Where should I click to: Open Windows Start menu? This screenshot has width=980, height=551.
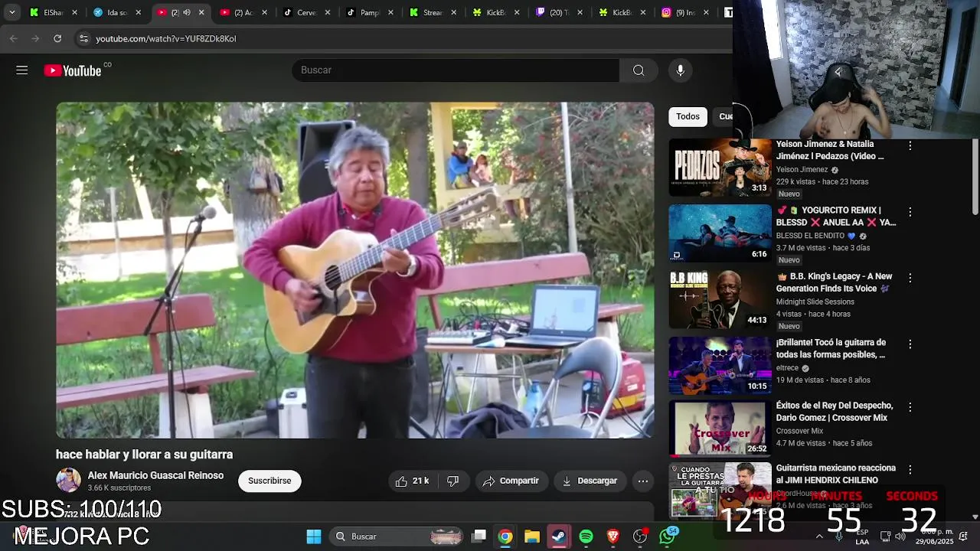[x=314, y=536]
